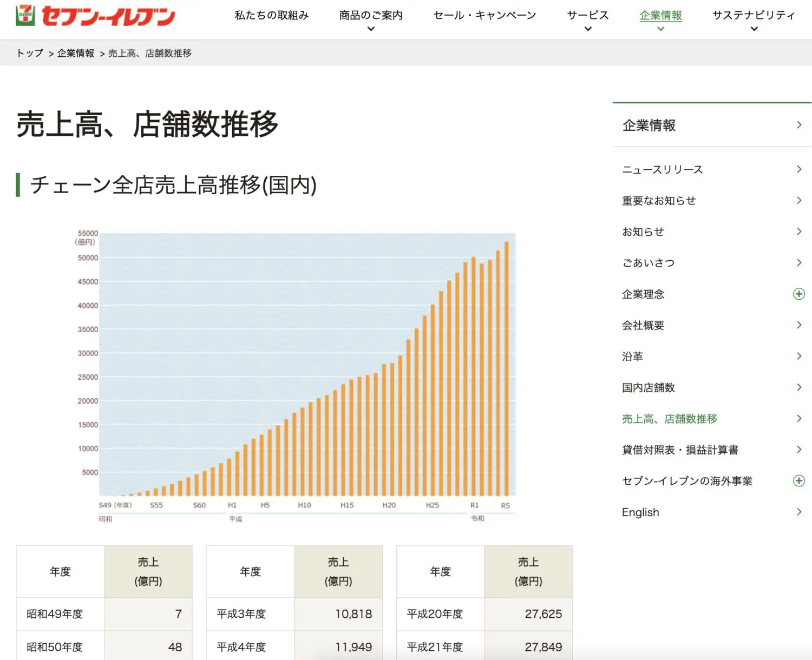Click the arrow icon next to 国内店舗数
This screenshot has height=660, width=812.
coord(799,387)
